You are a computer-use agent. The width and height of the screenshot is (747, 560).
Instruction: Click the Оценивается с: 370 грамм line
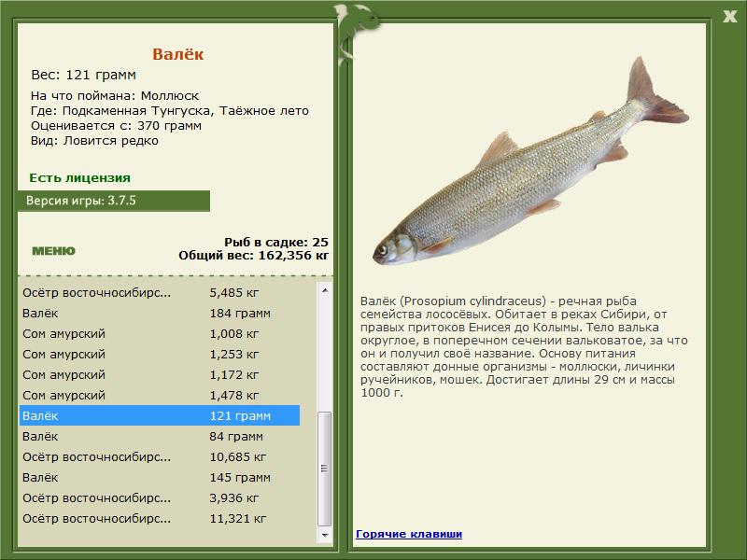tap(116, 126)
